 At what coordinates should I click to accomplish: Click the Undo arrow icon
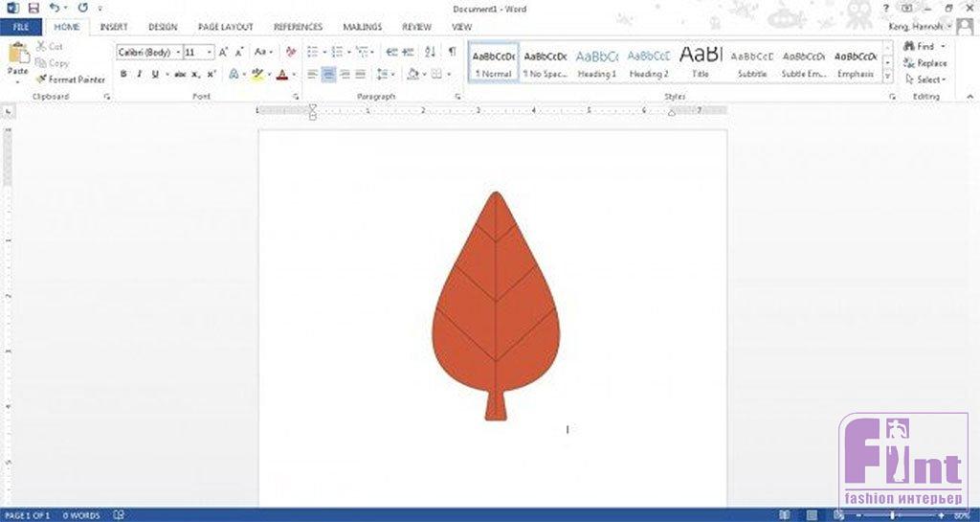point(55,8)
